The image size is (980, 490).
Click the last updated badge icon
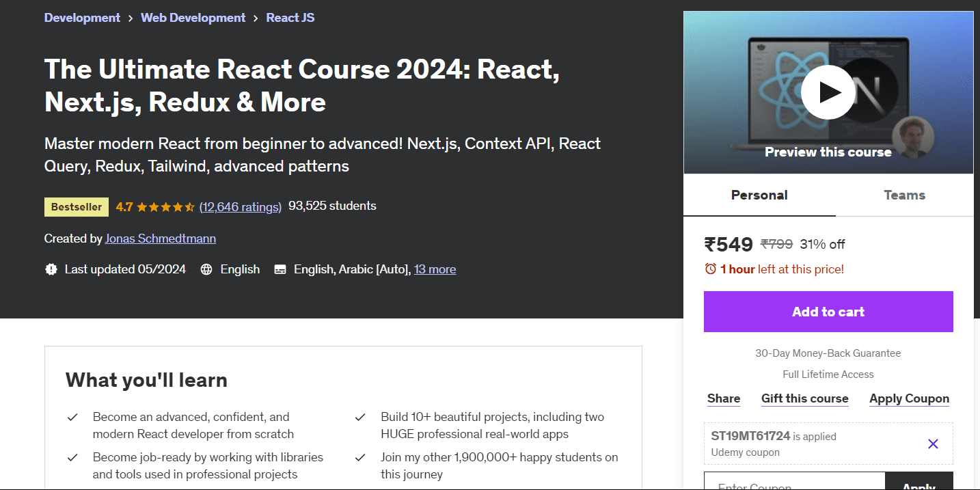coord(51,269)
